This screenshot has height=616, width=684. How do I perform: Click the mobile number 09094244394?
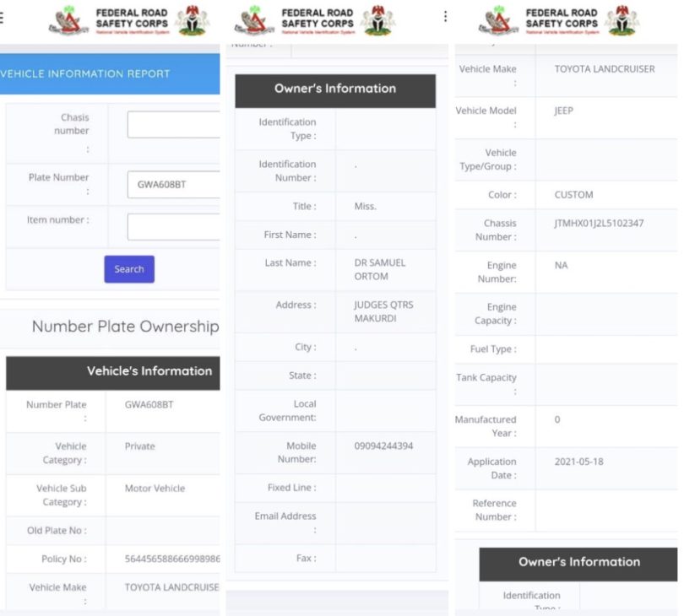tap(383, 446)
